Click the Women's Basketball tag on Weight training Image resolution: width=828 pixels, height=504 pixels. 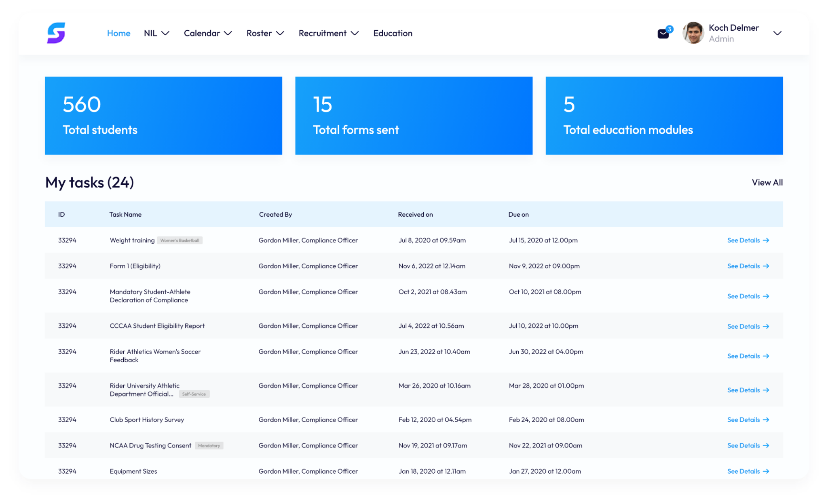tap(180, 240)
